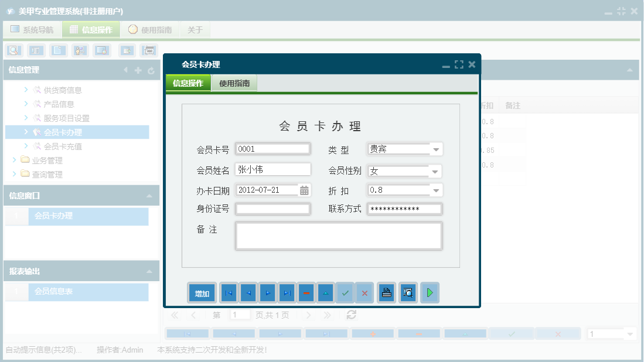Open the 会员性别 dropdown

[x=435, y=170]
